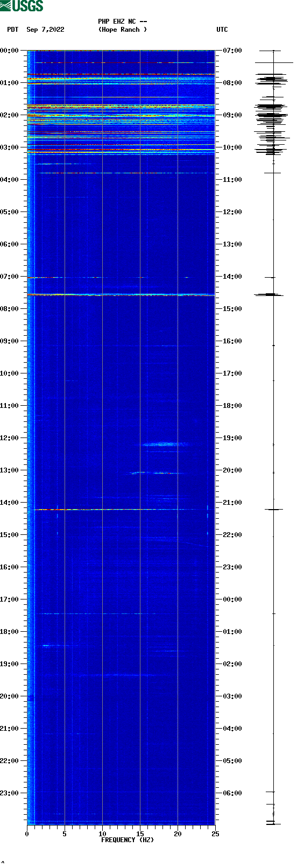Click the 18:00 PDT time label
297x868 pixels.
point(9,632)
